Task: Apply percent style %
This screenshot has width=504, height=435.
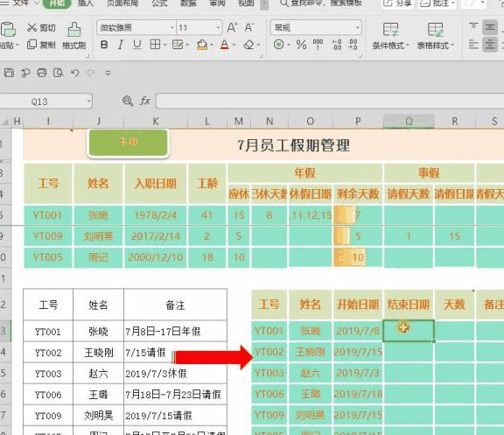Action: point(301,45)
